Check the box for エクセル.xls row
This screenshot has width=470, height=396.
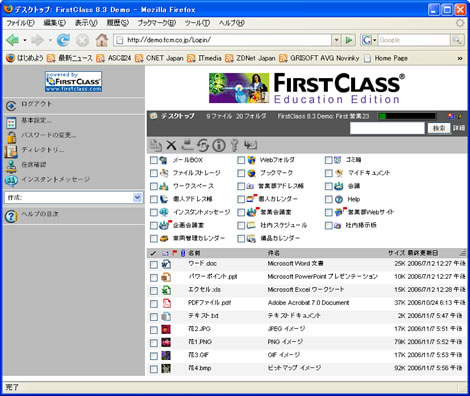154,291
